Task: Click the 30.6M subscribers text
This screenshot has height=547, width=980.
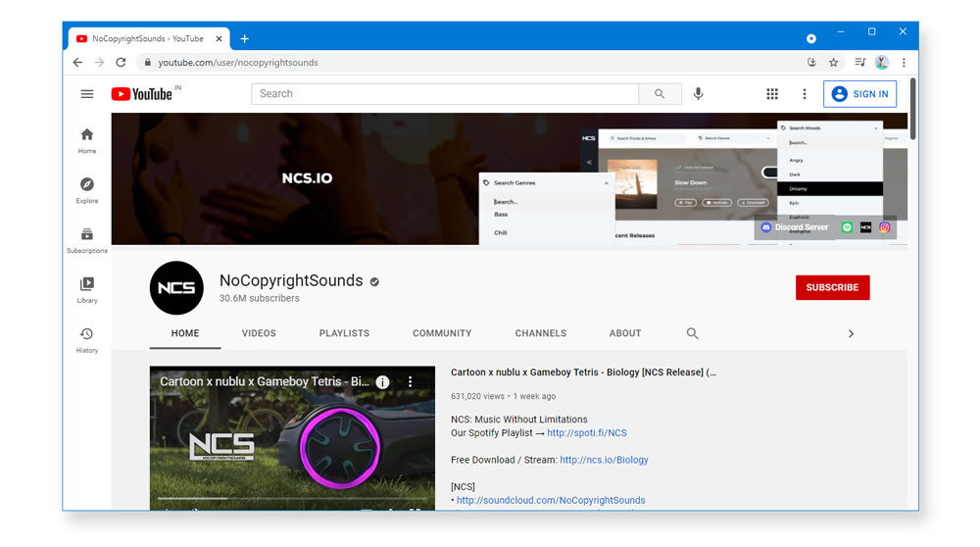Action: point(259,298)
